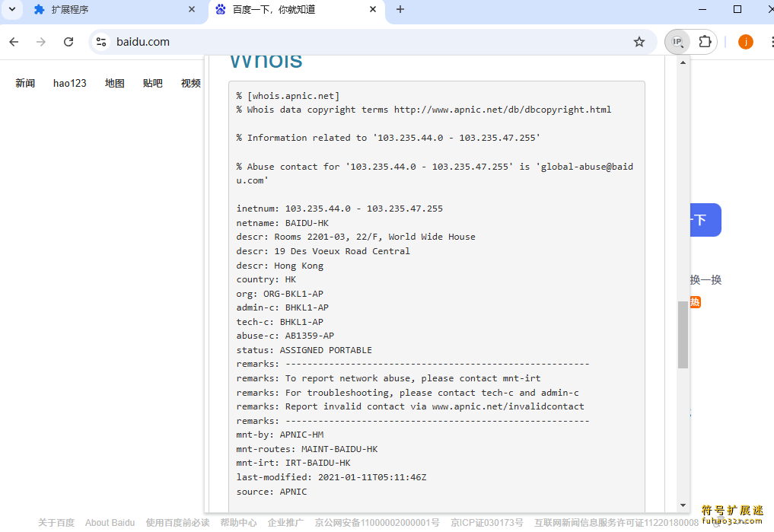
Task: Open 关于百度 footer link
Action: (x=56, y=523)
